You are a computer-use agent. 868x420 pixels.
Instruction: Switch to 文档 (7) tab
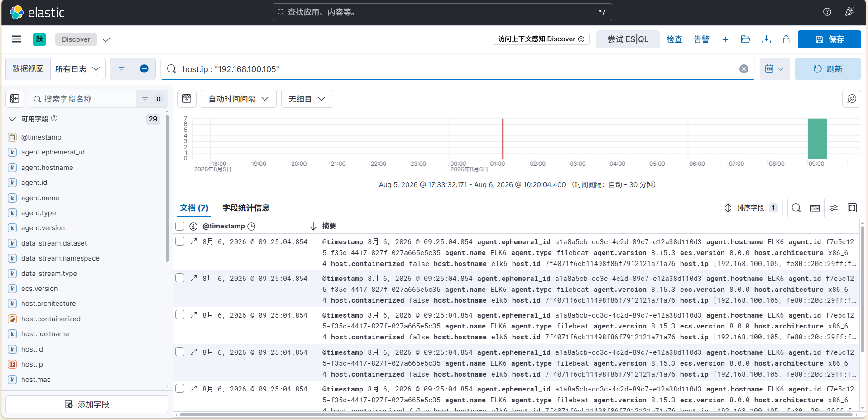(x=194, y=208)
